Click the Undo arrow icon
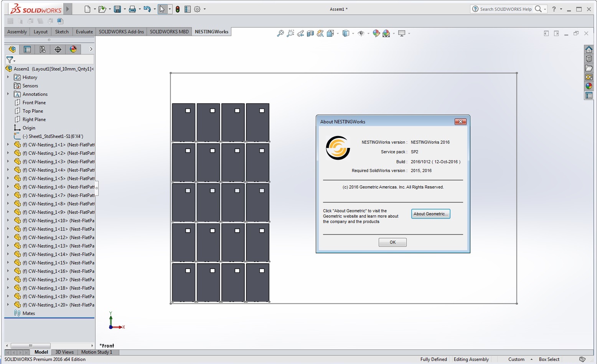Viewport: 597px width, 364px height. click(147, 9)
